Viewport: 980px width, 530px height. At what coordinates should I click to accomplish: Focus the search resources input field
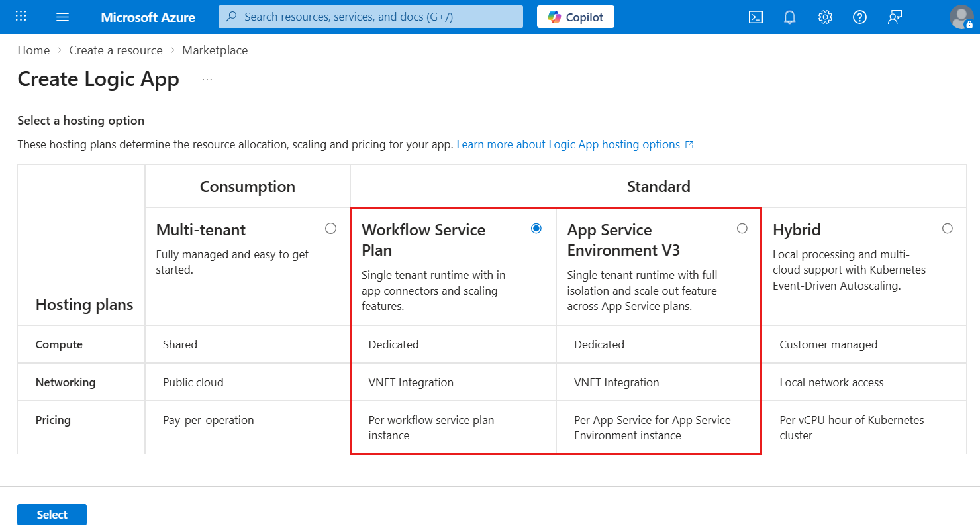(x=371, y=17)
